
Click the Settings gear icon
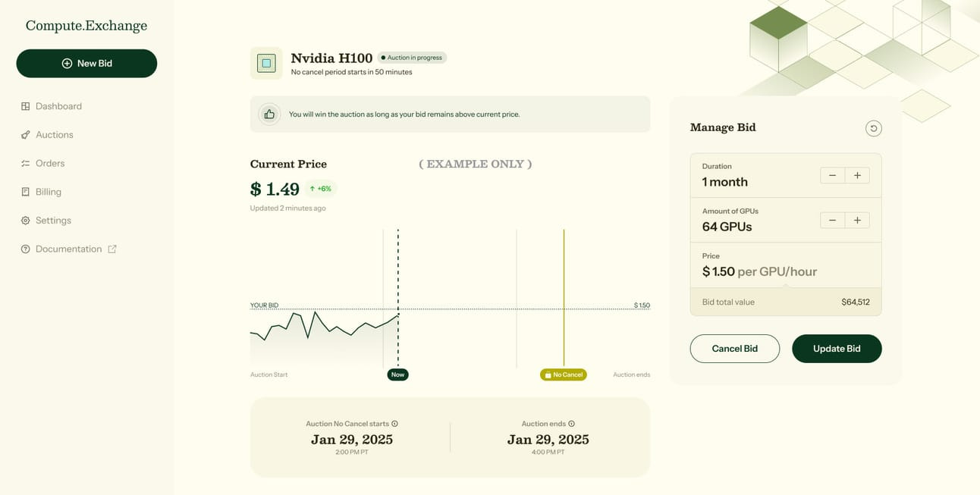pos(26,221)
